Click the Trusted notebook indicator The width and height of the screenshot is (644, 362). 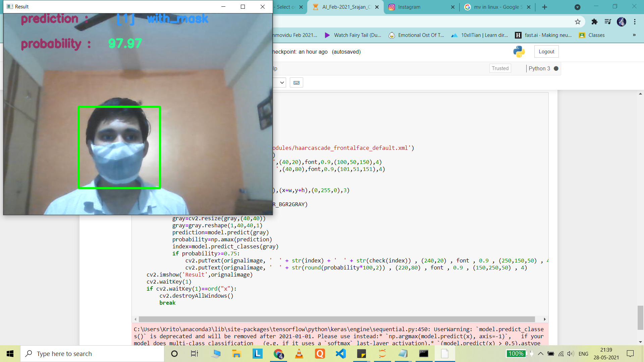500,68
